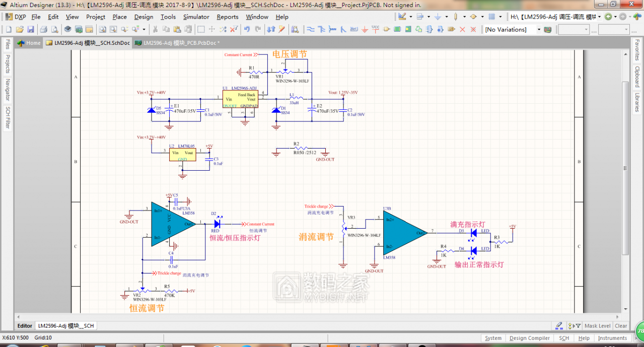
Task: Place a part with the component icon
Action: pos(387,30)
